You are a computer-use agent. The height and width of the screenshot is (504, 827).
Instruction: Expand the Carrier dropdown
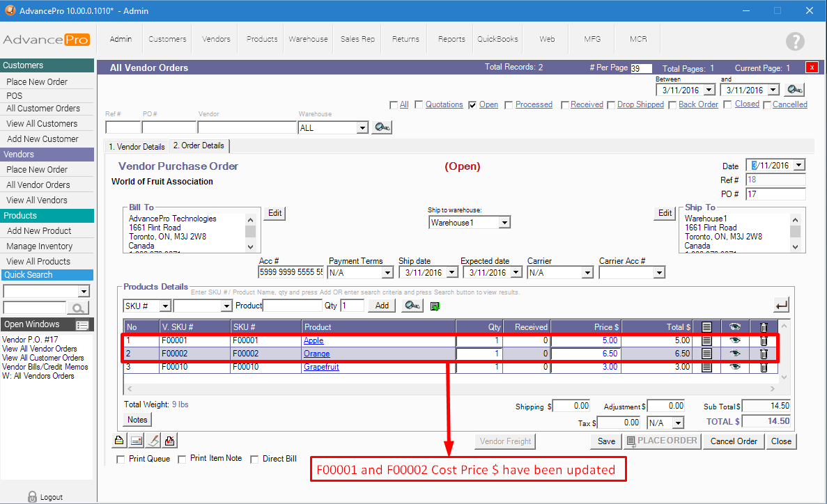(x=587, y=273)
